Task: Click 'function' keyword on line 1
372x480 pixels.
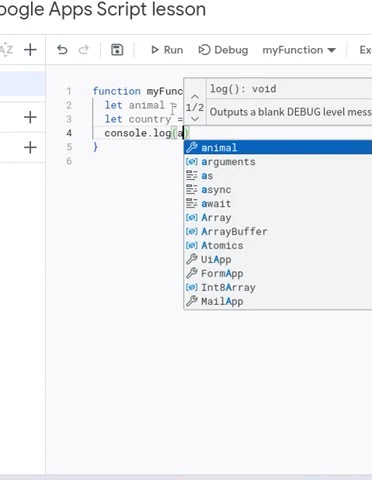Action: point(117,91)
